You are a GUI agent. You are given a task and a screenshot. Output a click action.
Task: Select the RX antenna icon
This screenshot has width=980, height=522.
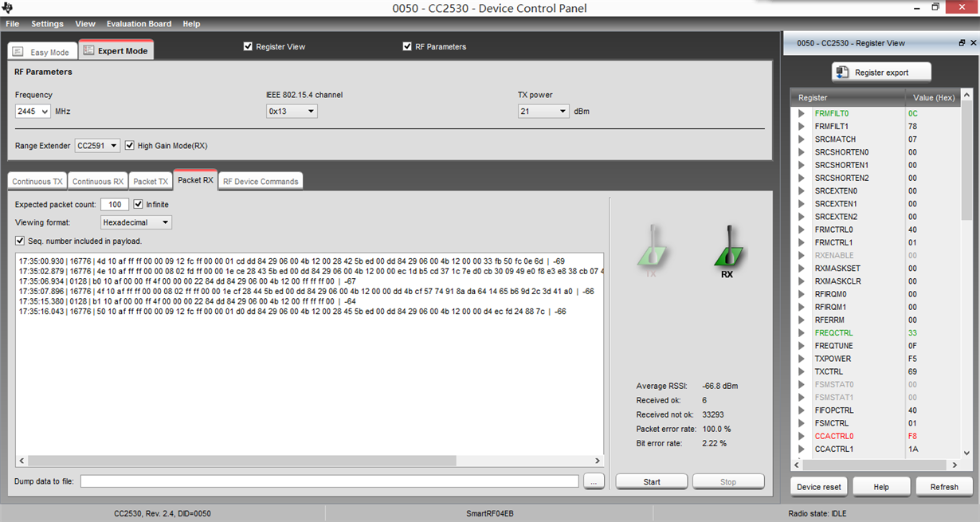click(727, 252)
